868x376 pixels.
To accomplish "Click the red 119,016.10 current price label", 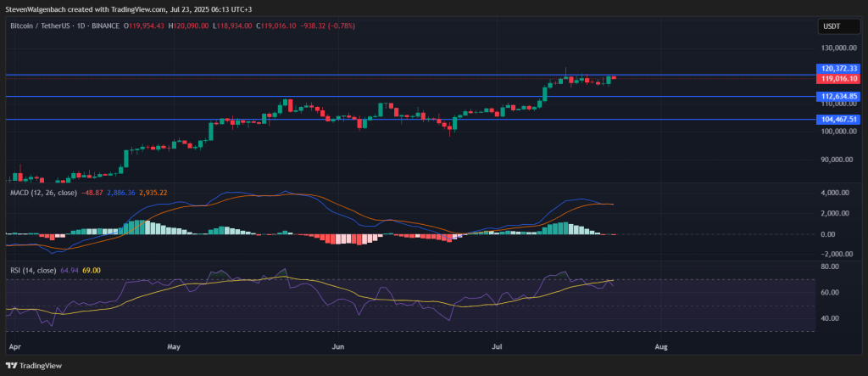I will (x=839, y=78).
